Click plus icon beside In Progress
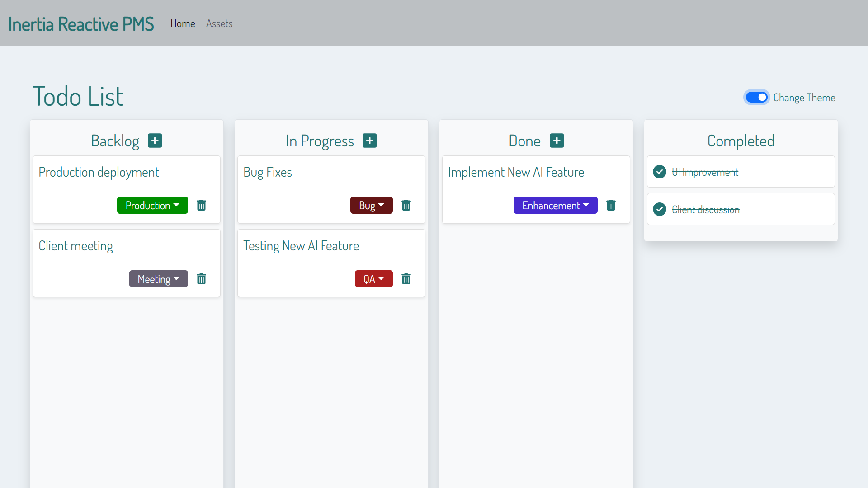Viewport: 868px width, 488px height. (369, 141)
